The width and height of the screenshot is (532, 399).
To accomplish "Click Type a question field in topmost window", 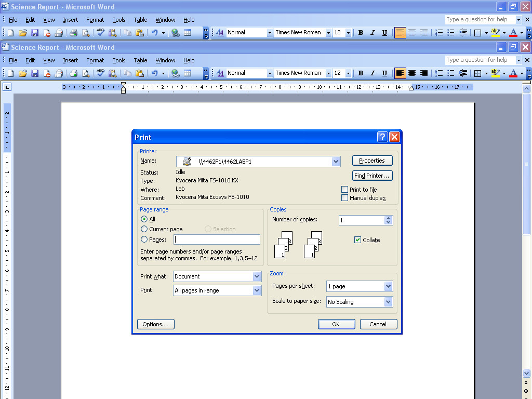I will tap(480, 19).
